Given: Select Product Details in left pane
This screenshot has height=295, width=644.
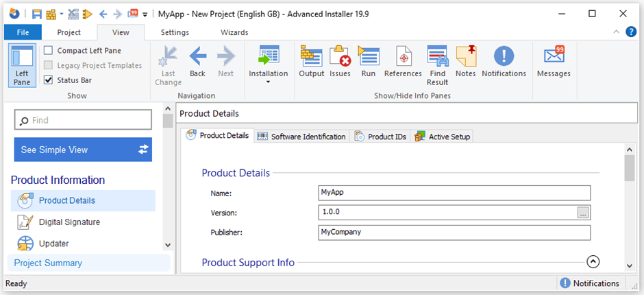Looking at the screenshot, I should [83, 201].
